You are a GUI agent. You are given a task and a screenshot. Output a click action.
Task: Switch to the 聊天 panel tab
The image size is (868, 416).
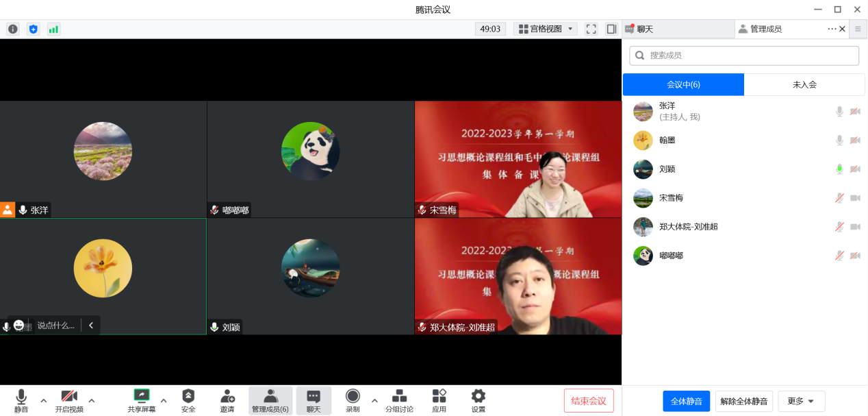pos(678,29)
